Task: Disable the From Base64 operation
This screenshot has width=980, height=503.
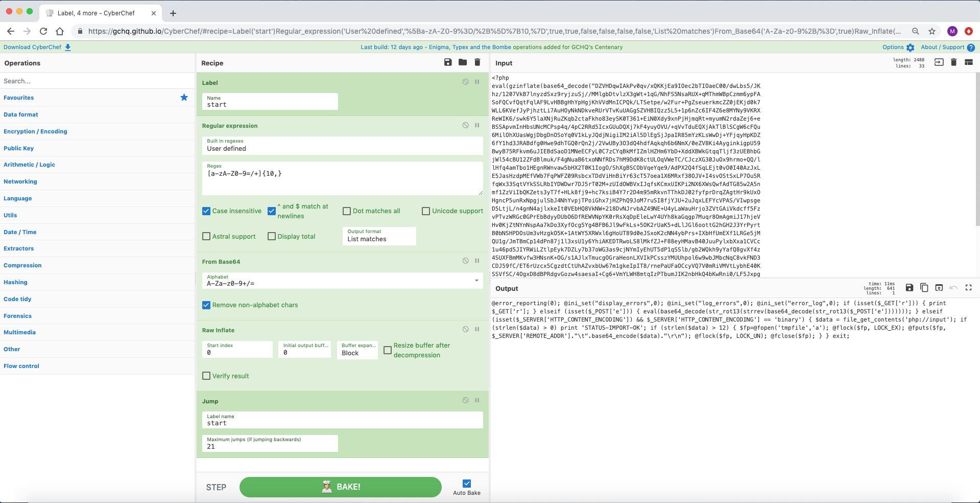Action: pos(466,261)
